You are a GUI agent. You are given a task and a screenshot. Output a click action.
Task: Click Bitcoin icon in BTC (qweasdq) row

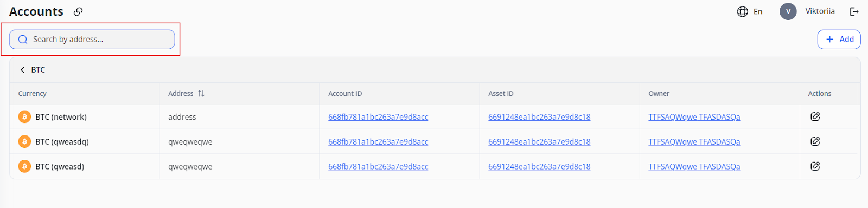24,142
